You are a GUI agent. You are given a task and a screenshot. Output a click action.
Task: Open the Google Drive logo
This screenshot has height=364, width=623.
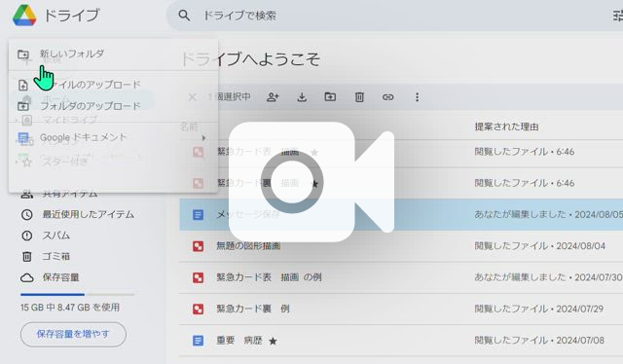click(x=24, y=16)
